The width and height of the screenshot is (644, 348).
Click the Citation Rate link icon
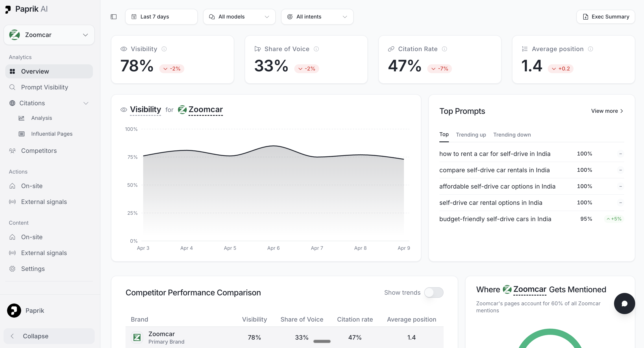(x=391, y=49)
